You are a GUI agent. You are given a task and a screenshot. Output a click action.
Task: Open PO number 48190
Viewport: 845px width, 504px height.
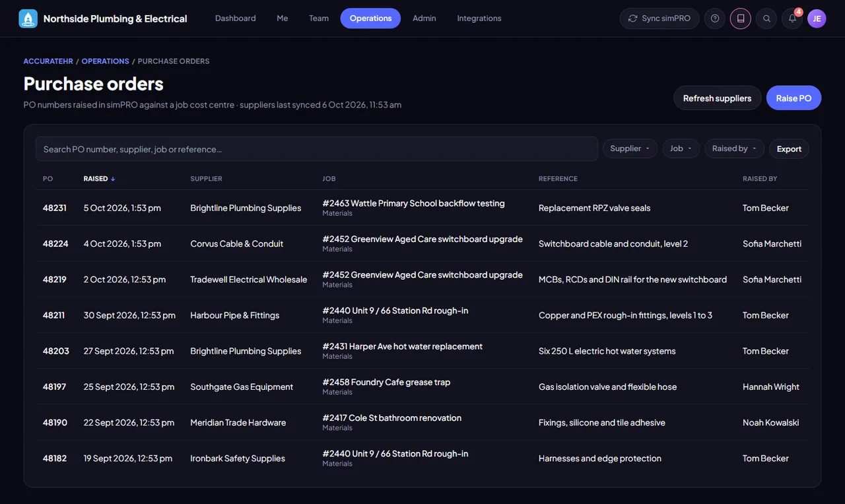pyautogui.click(x=55, y=422)
